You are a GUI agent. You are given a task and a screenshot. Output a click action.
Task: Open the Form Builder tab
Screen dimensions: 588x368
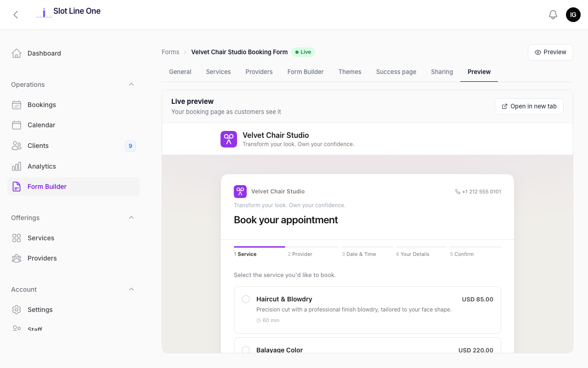[x=305, y=72]
